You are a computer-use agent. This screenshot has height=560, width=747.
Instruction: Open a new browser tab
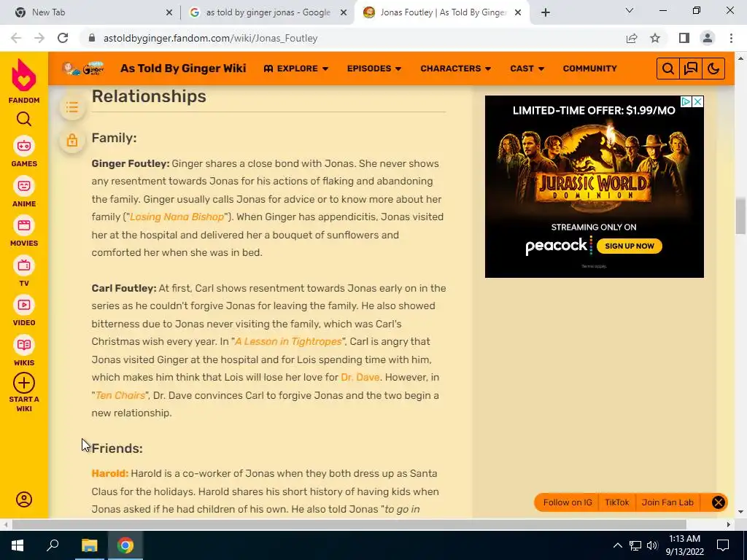[546, 13]
